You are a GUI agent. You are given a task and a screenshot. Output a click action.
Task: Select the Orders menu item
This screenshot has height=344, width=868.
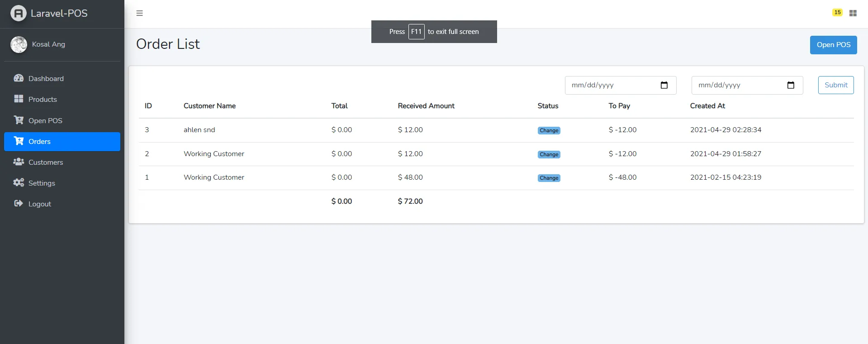point(62,141)
